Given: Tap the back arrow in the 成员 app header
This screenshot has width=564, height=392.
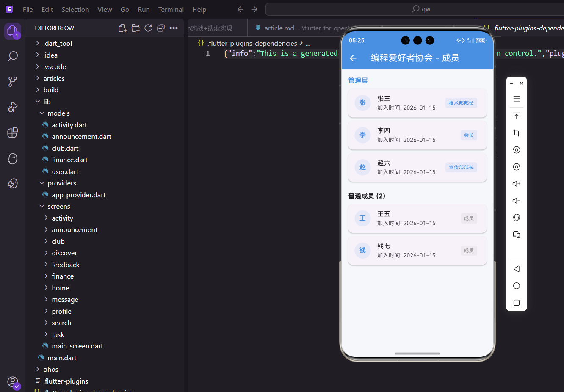Looking at the screenshot, I should pos(353,58).
